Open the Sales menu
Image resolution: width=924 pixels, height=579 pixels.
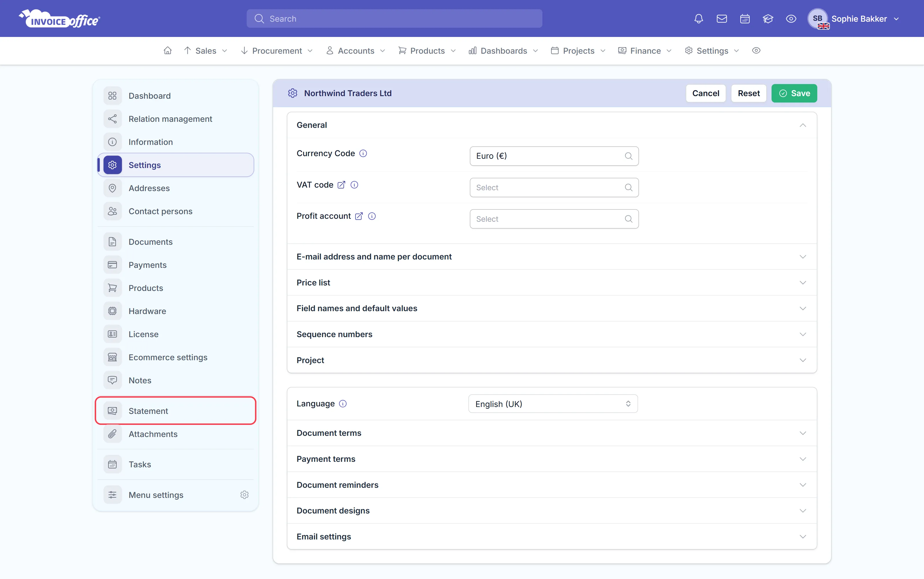[x=205, y=51]
